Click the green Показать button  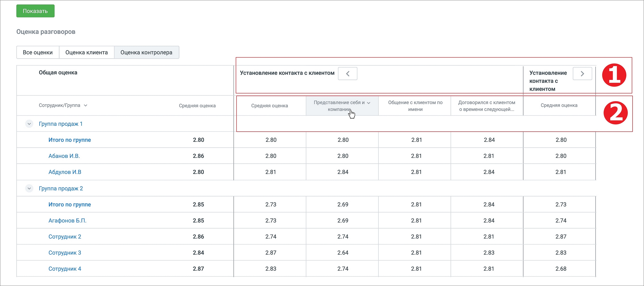35,11
